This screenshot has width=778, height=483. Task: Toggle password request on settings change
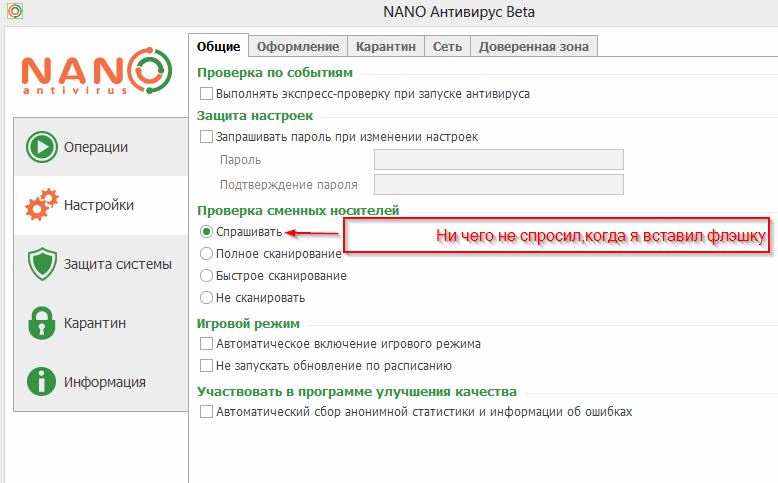(x=207, y=137)
